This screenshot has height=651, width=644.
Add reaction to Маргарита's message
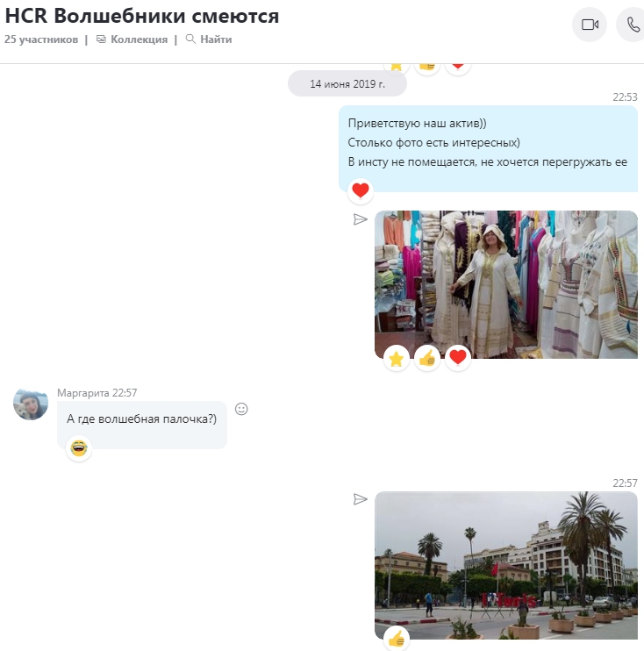click(x=241, y=409)
